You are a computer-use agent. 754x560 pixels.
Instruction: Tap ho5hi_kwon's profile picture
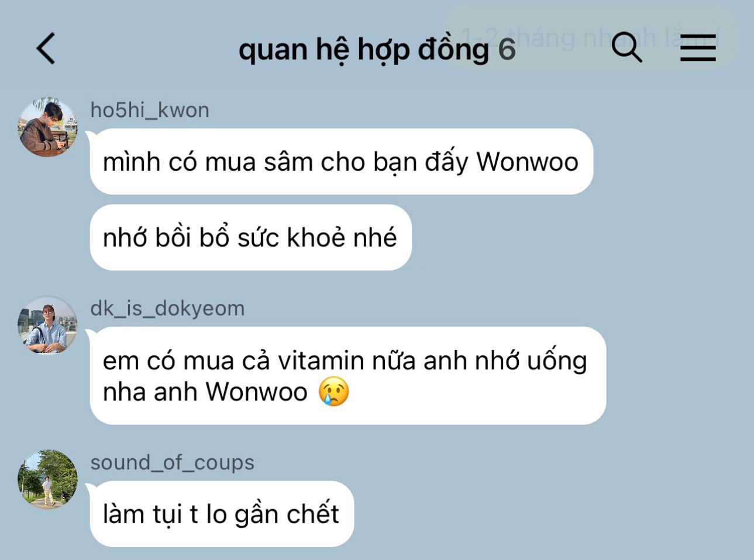coord(47,127)
